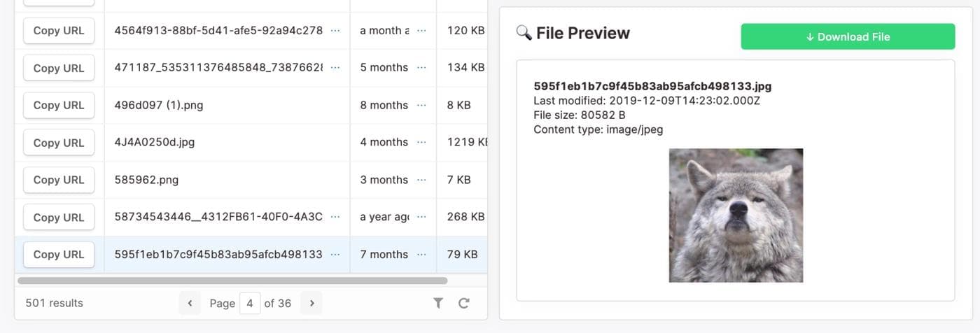Expand truncated date in 585962.png row

(421, 180)
